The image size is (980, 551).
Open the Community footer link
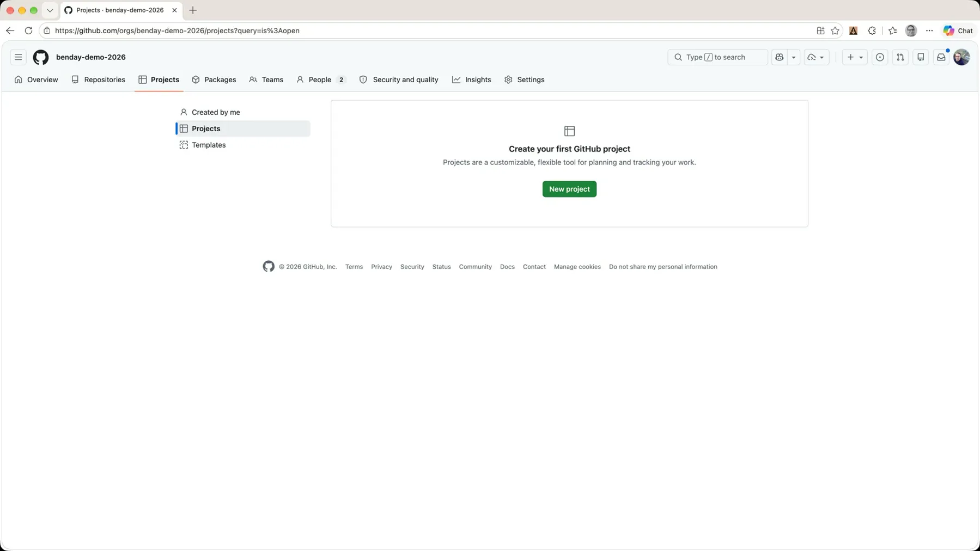(x=475, y=267)
